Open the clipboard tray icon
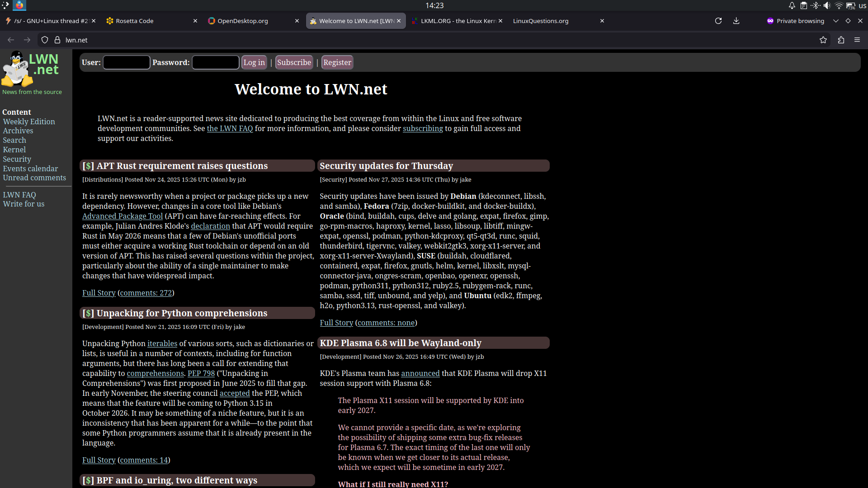 (803, 5)
